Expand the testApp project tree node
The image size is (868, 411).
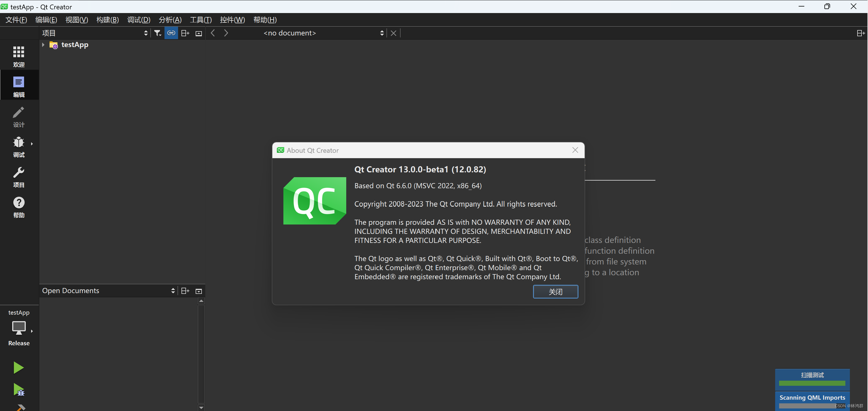pyautogui.click(x=43, y=45)
